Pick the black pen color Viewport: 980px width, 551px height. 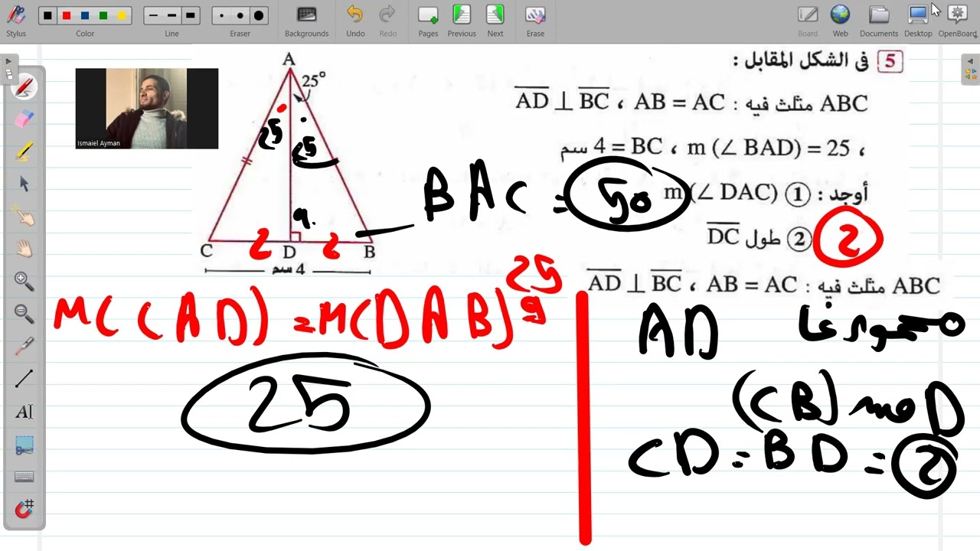(x=48, y=15)
